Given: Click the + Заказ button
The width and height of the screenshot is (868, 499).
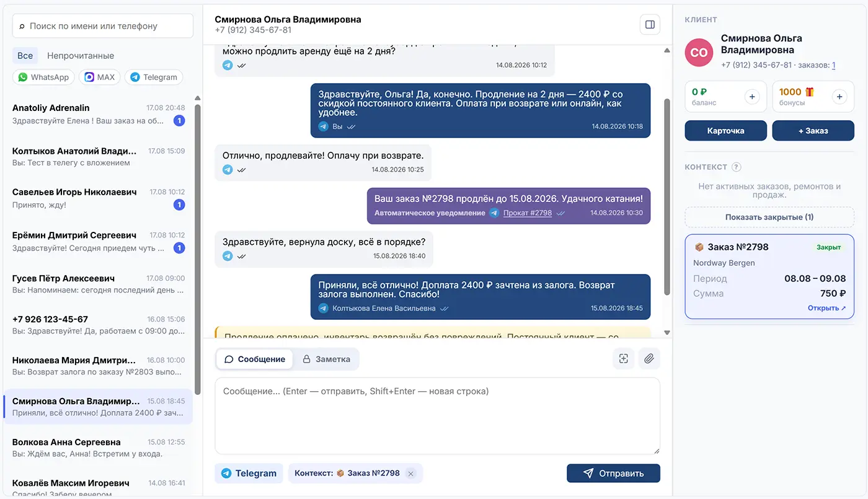Looking at the screenshot, I should (x=813, y=131).
